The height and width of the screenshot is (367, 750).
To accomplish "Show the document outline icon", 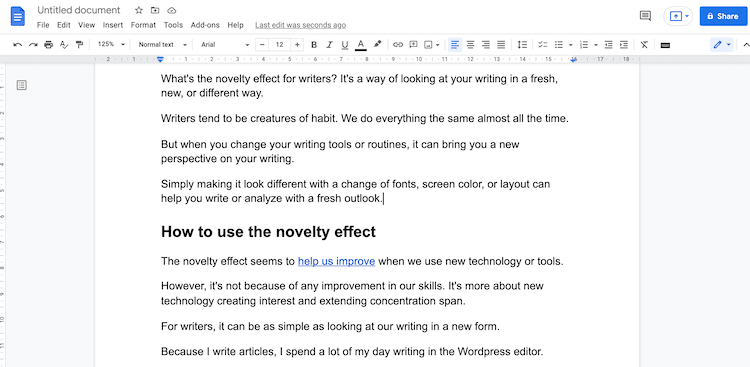I will tap(22, 85).
